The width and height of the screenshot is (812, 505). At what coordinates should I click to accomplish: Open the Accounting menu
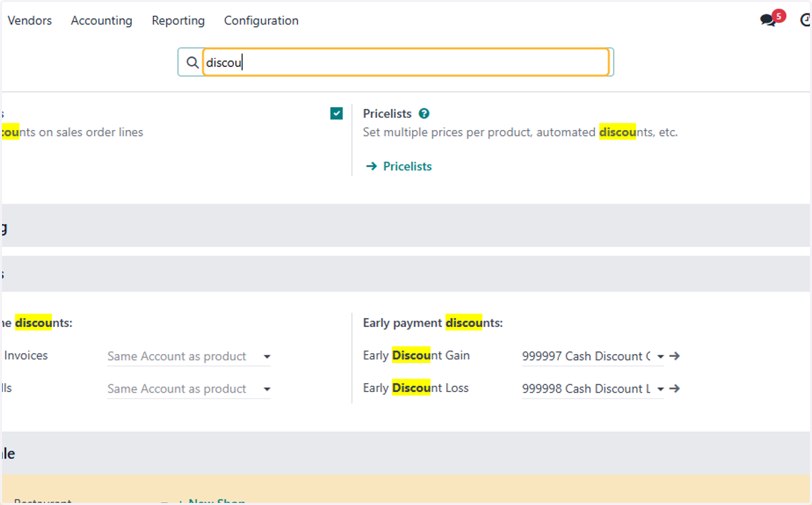[101, 20]
